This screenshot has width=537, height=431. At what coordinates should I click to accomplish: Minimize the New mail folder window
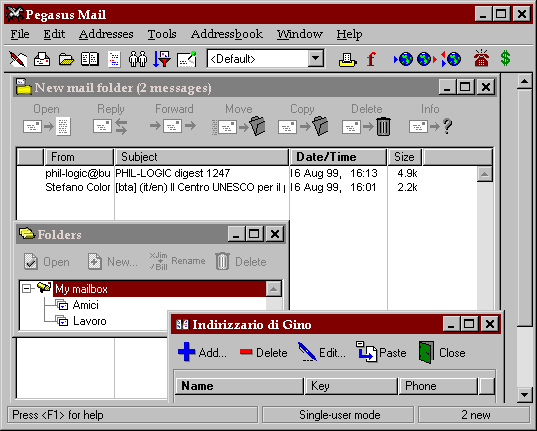click(x=447, y=87)
